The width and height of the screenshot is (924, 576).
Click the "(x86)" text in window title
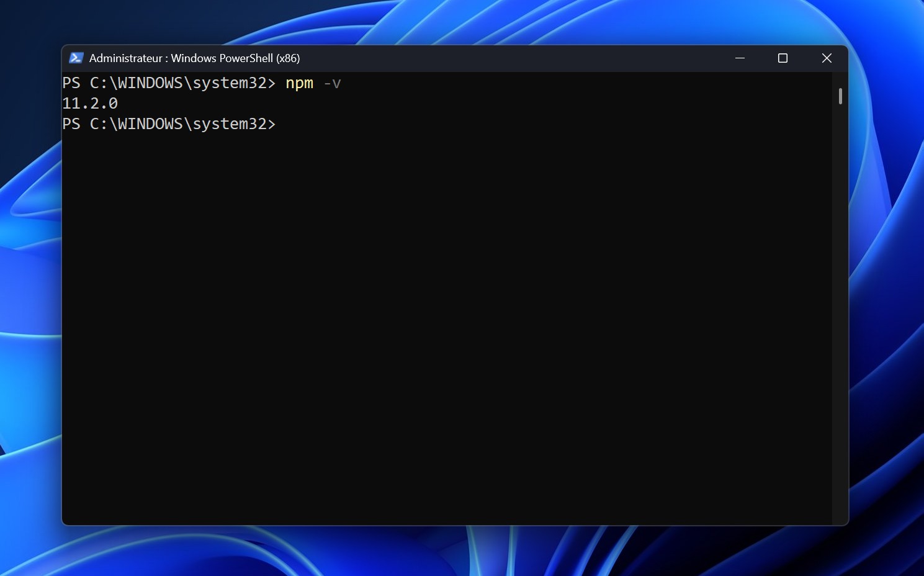pos(288,58)
